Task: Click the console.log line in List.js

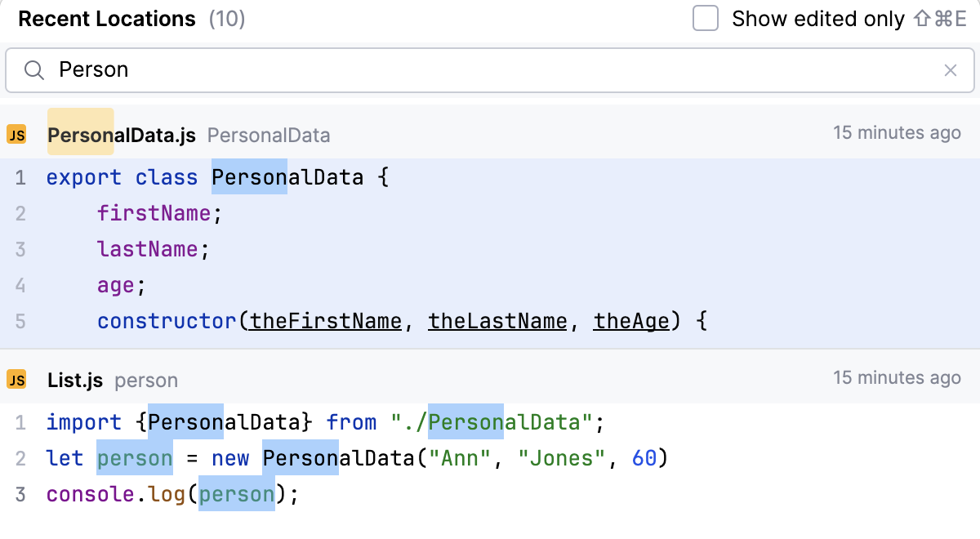Action: point(171,494)
